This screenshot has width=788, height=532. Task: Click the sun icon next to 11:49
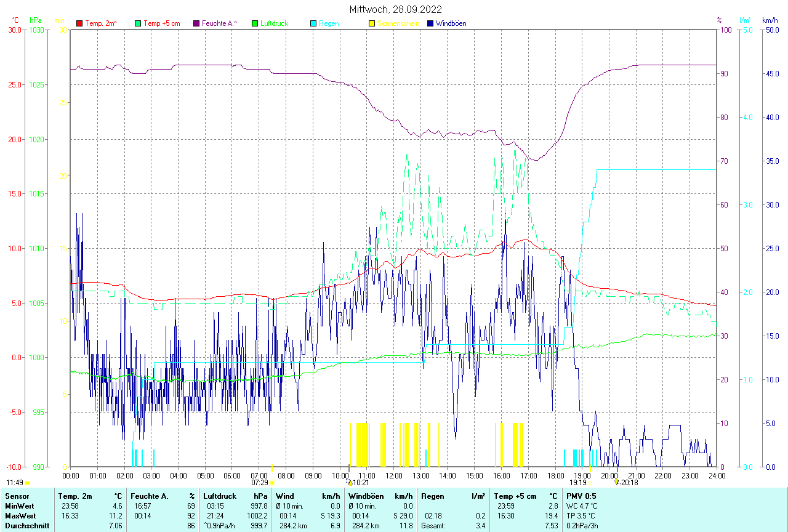pos(27,483)
